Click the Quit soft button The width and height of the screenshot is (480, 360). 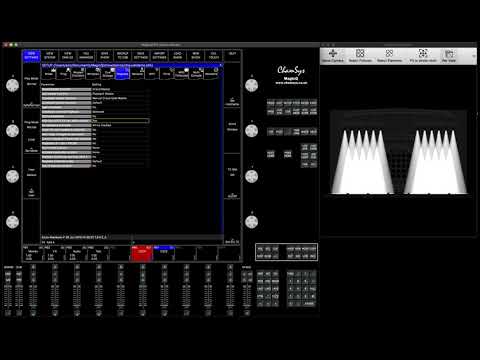click(232, 56)
